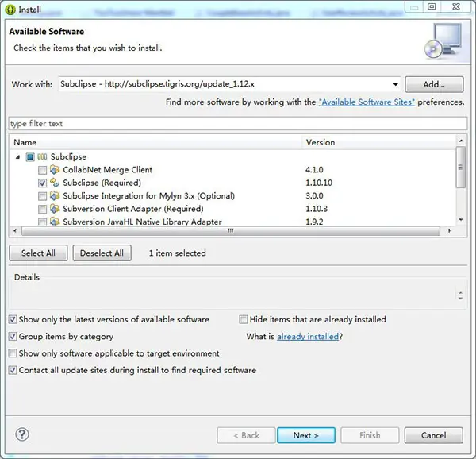The width and height of the screenshot is (476, 459).
Task: Click version value 1.10.3
Action: pyautogui.click(x=317, y=209)
